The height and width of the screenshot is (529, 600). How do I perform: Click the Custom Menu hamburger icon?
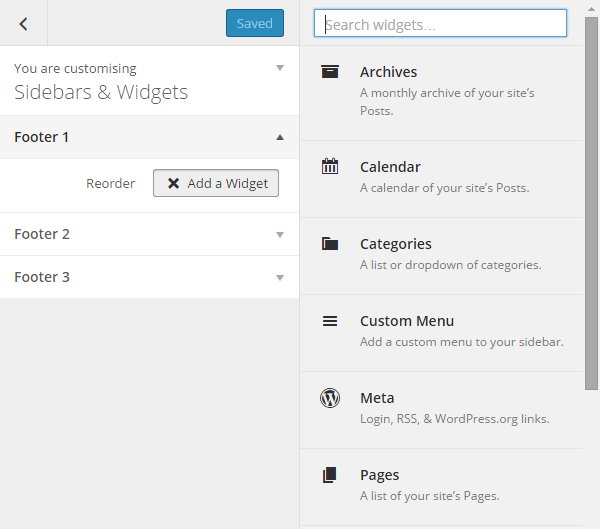tap(329, 321)
